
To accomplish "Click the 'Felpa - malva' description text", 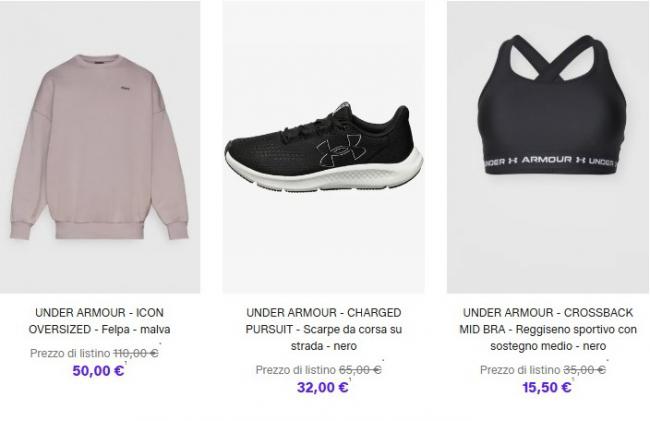I will (x=136, y=329).
